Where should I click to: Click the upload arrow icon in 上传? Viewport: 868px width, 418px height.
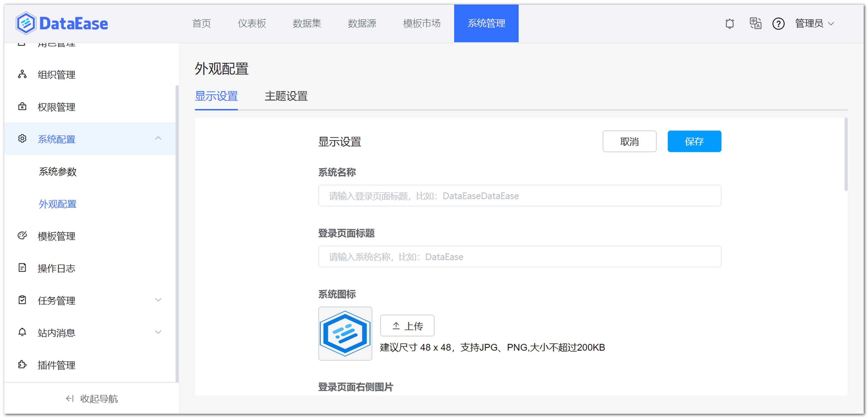[x=396, y=326]
